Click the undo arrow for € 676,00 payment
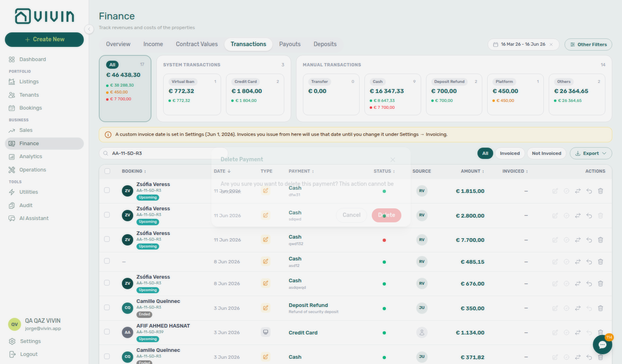The width and height of the screenshot is (622, 364). point(589,284)
